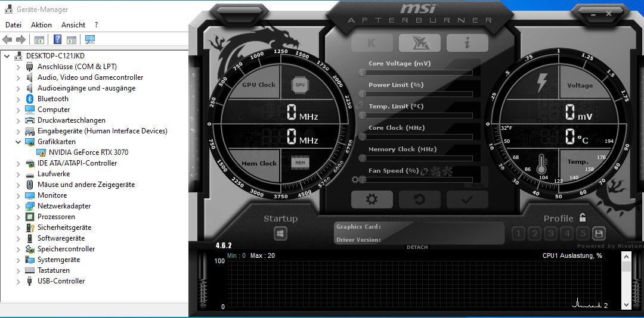Image resolution: width=644 pixels, height=318 pixels.
Task: Click the scan for hardware changes monitor icon
Action: point(90,40)
